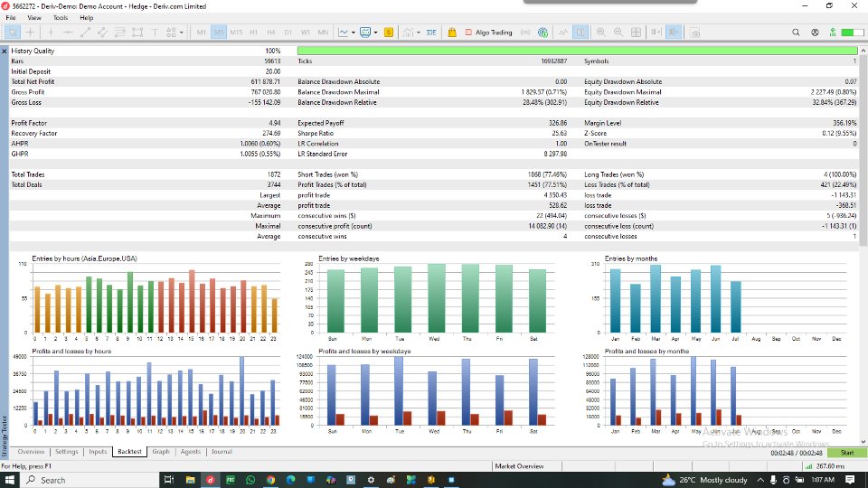Image resolution: width=868 pixels, height=488 pixels.
Task: Open the search magnifier in toolbar
Action: [x=796, y=33]
